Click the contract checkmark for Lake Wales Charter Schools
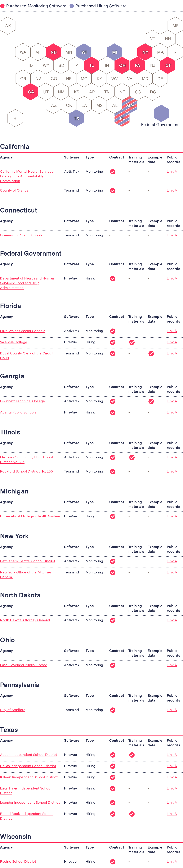This screenshot has width=183, height=868. click(x=113, y=331)
